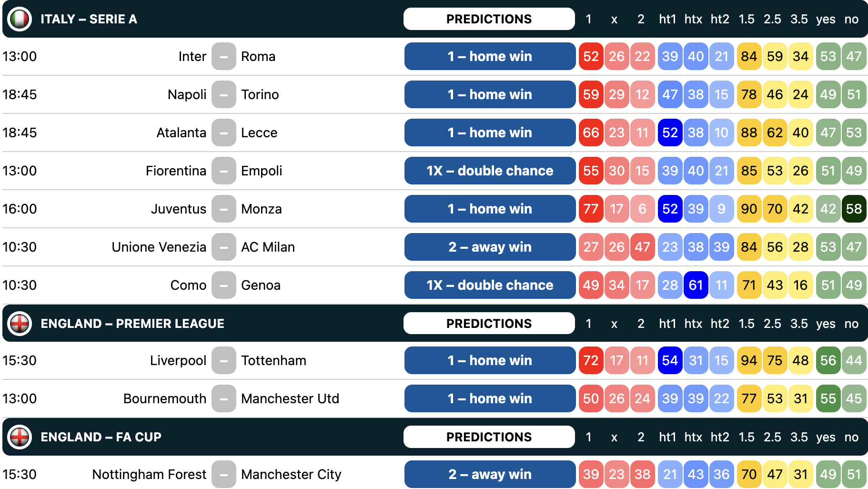Click the blue 61 htx cell for Como
Viewport: 868px width, 489px height.
[x=696, y=285]
